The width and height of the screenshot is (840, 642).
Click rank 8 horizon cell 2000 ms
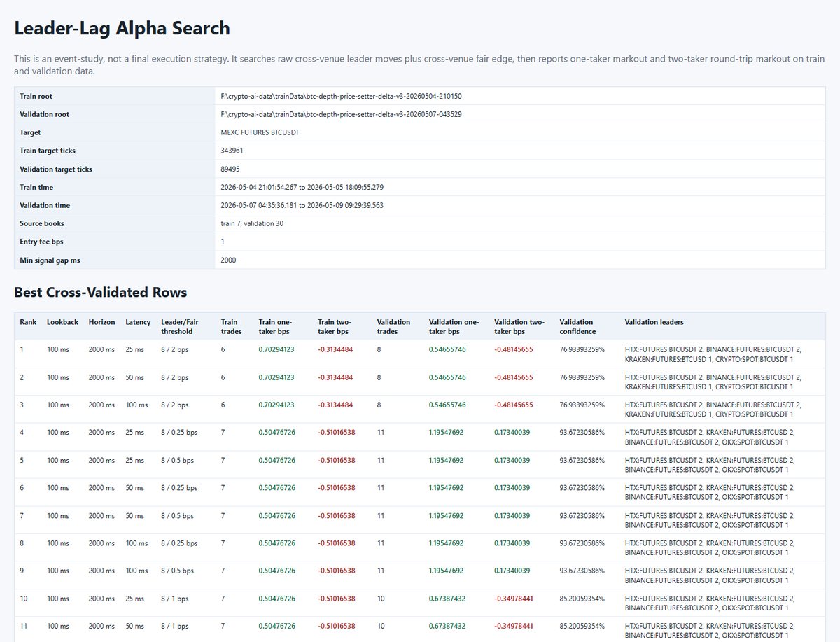click(x=100, y=543)
